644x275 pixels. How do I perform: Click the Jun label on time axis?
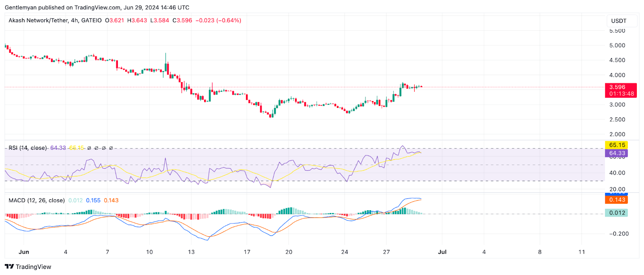[x=24, y=252]
